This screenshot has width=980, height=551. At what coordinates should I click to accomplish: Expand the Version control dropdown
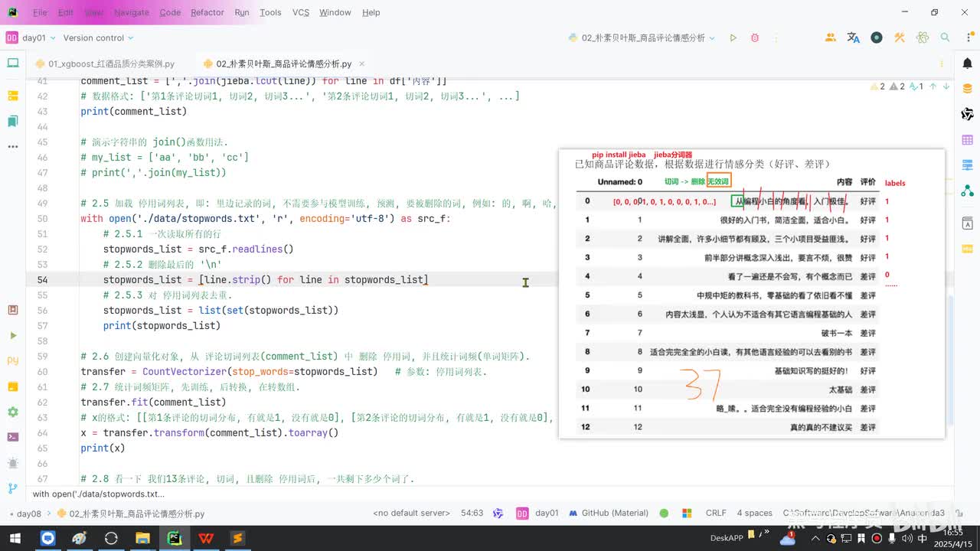pyautogui.click(x=98, y=37)
